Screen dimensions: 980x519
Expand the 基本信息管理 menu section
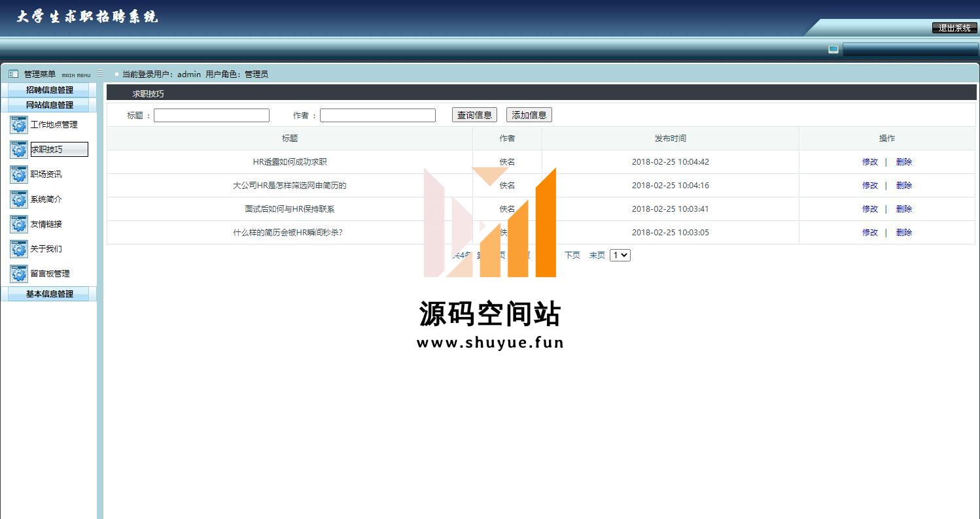tap(49, 293)
